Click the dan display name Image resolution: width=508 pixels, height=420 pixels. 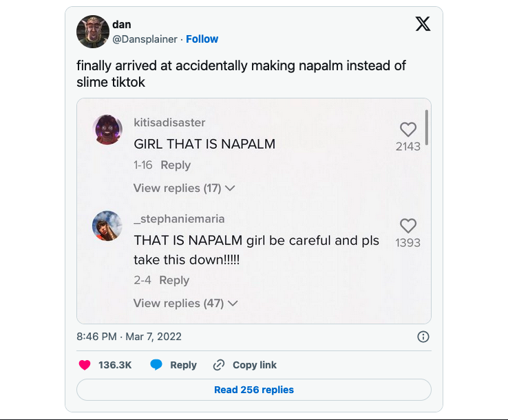click(122, 25)
